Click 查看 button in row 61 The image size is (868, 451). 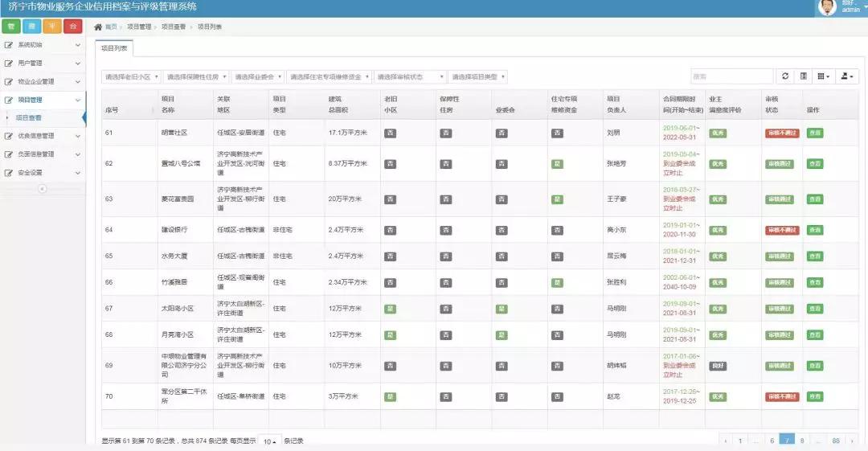[815, 133]
